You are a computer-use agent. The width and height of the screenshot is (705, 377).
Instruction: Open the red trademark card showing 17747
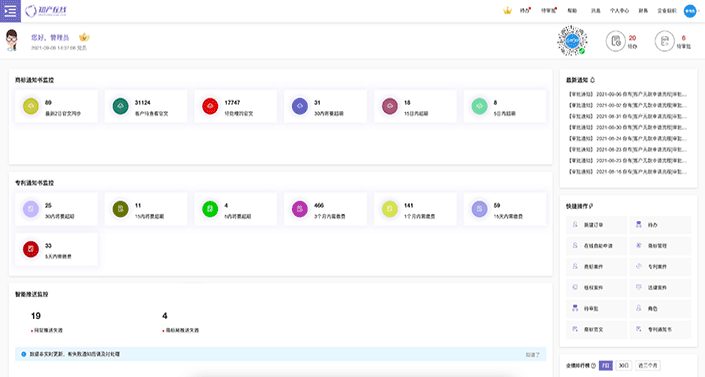pyautogui.click(x=236, y=106)
